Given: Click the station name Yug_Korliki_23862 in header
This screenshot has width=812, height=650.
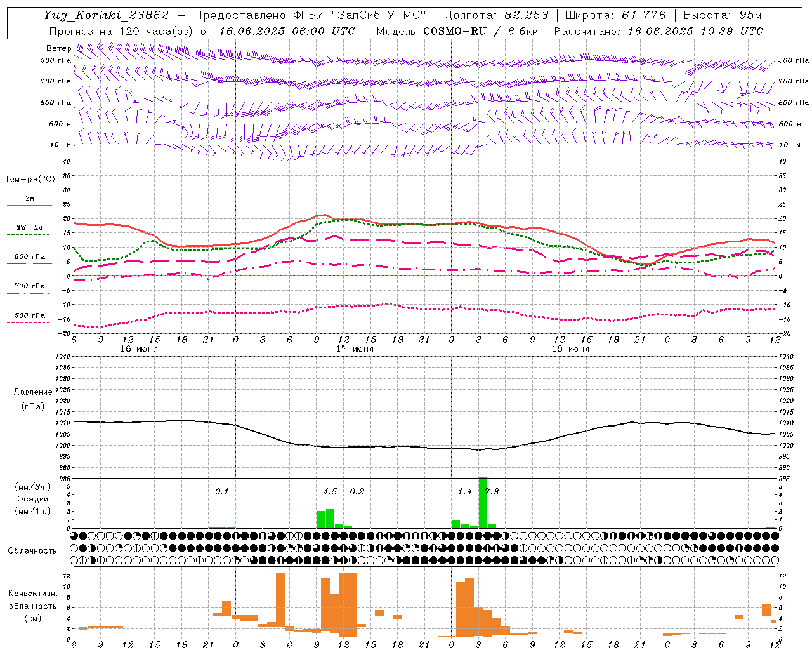Looking at the screenshot, I should coord(107,15).
